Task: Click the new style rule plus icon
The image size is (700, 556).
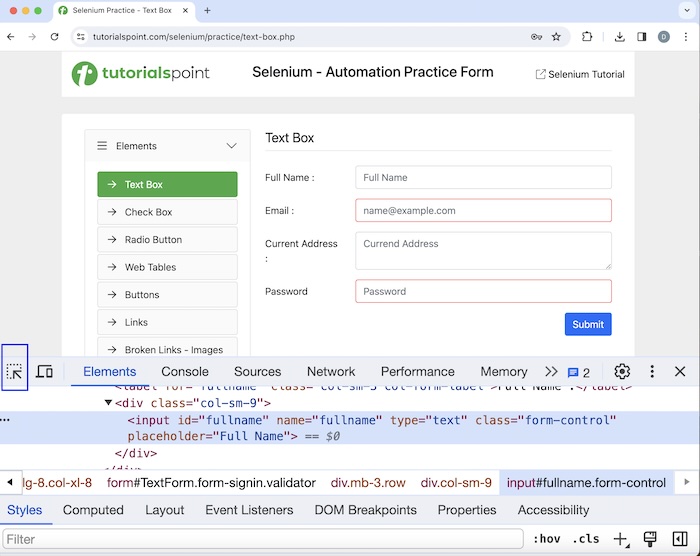Action: tap(620, 539)
